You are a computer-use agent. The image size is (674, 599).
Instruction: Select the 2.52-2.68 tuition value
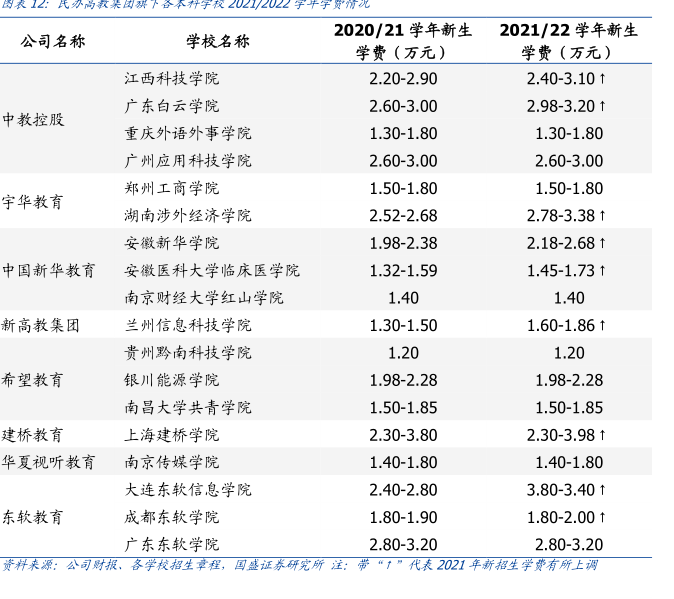point(403,216)
